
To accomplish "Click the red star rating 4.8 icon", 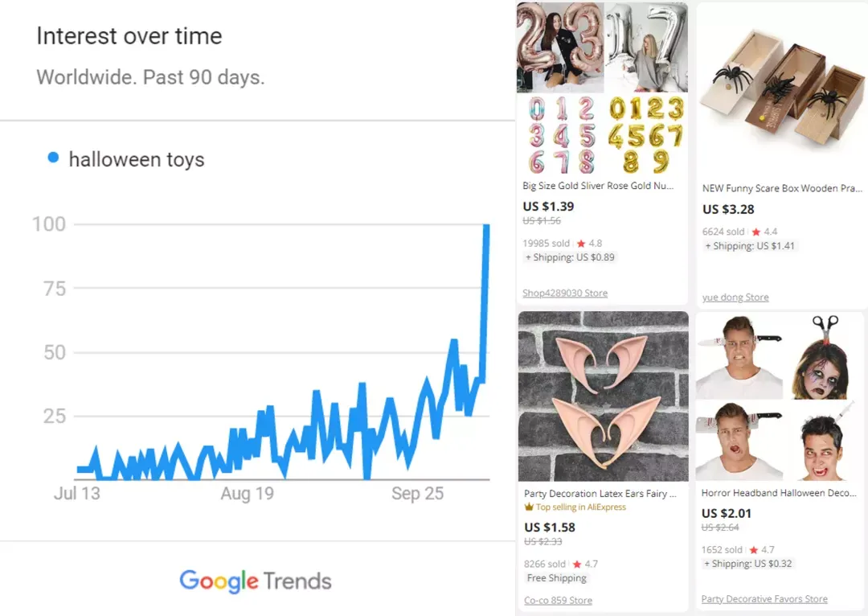I will (x=581, y=244).
